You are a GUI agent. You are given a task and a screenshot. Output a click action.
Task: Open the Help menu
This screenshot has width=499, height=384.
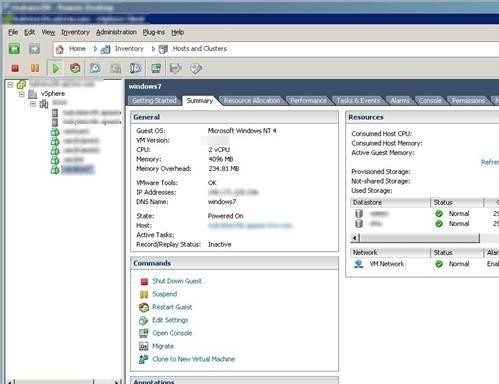[178, 32]
